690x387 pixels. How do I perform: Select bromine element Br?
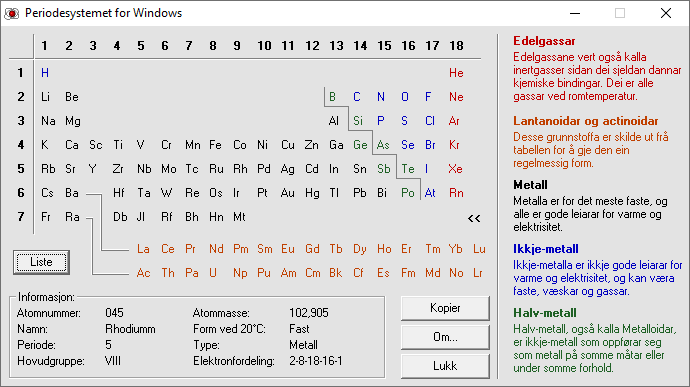(x=430, y=145)
